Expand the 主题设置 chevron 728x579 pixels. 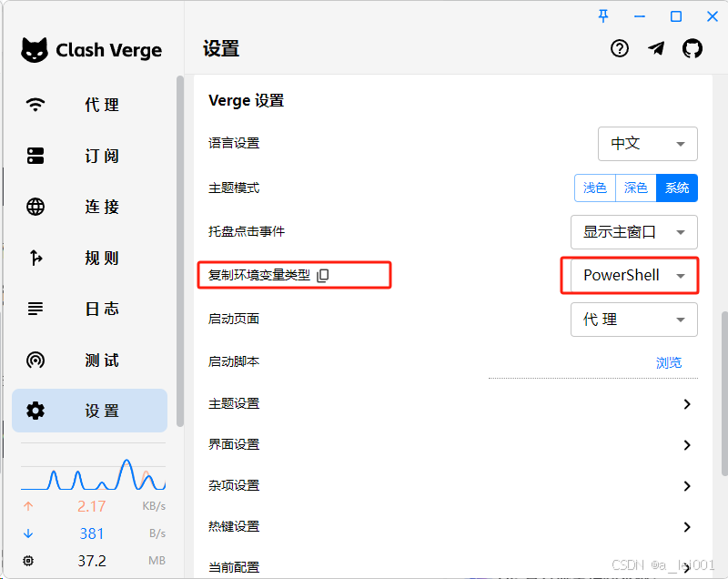coord(687,404)
